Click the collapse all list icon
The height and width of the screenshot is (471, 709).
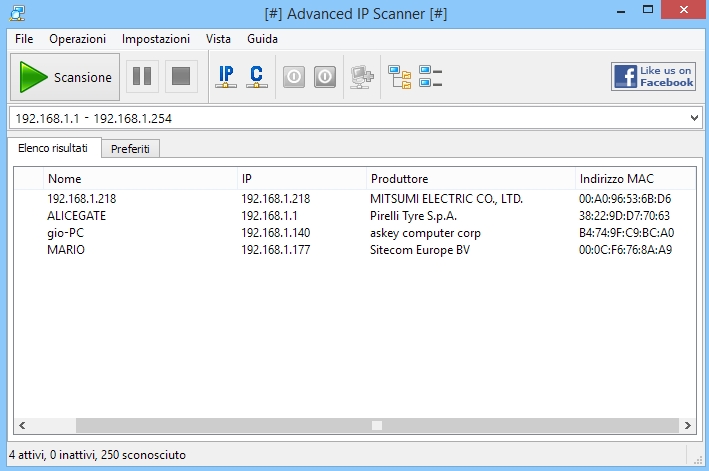point(430,76)
